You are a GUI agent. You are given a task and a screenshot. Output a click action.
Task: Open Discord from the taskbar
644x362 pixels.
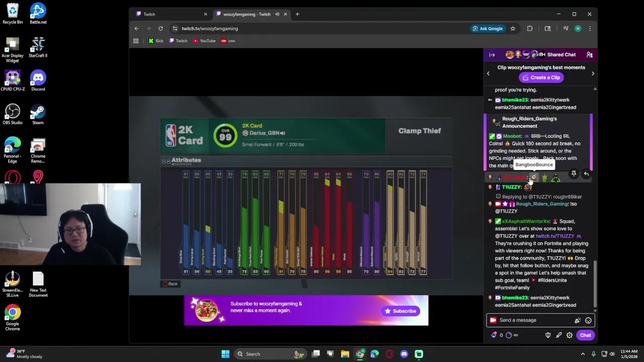pyautogui.click(x=404, y=354)
